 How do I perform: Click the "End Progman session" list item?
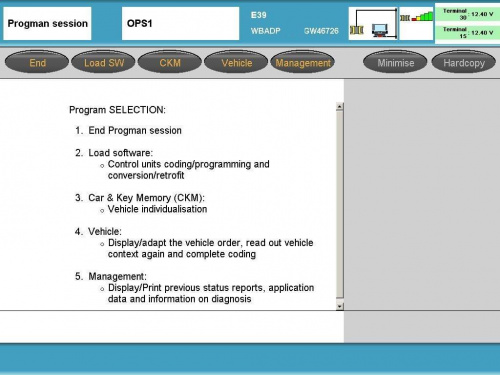(x=135, y=130)
